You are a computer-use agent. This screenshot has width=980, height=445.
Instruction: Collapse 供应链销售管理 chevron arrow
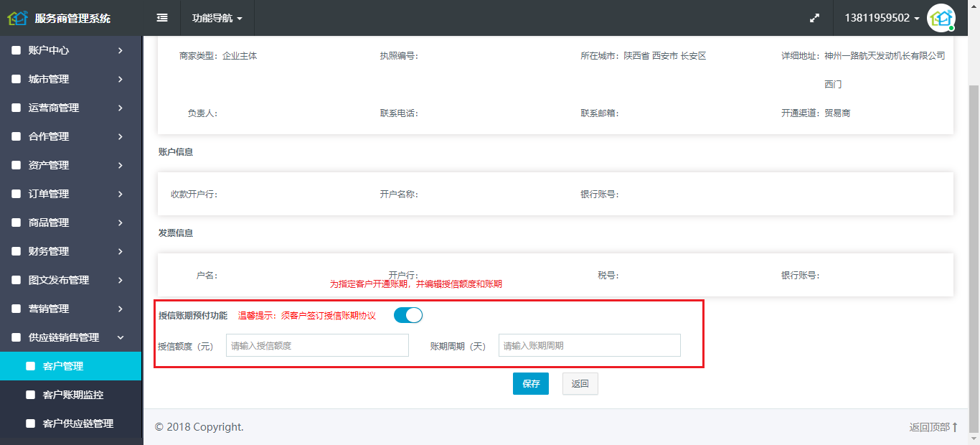point(121,337)
